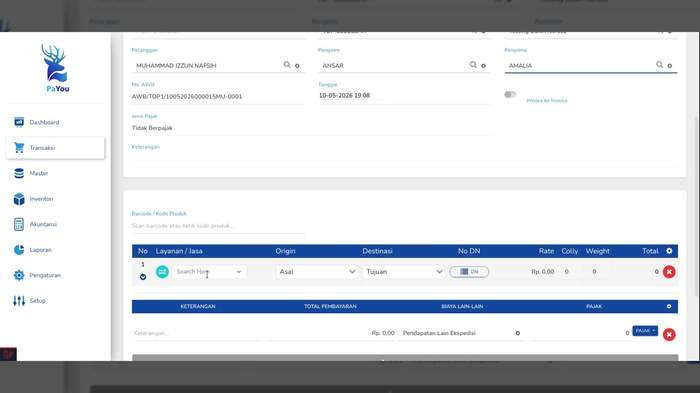
Task: Click the Weight column header
Action: [x=597, y=251]
